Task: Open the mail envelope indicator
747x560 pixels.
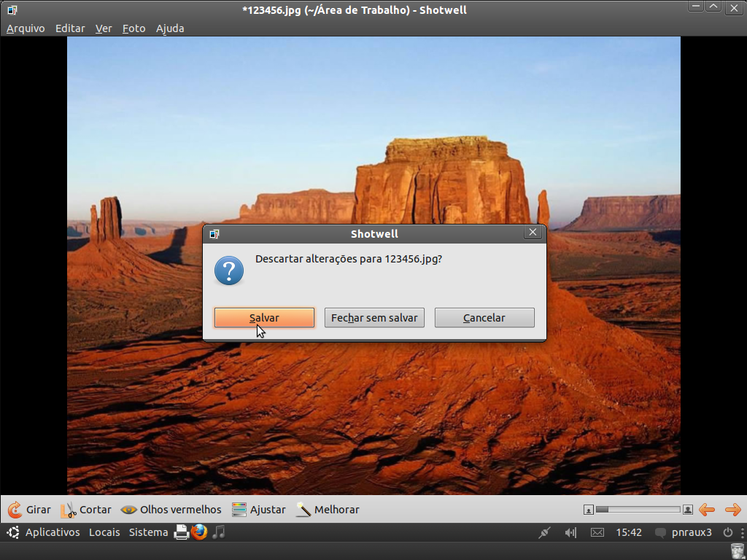Action: [x=597, y=532]
